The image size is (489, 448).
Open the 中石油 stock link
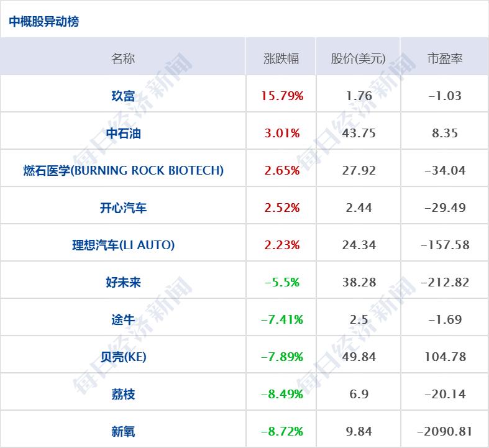123,133
